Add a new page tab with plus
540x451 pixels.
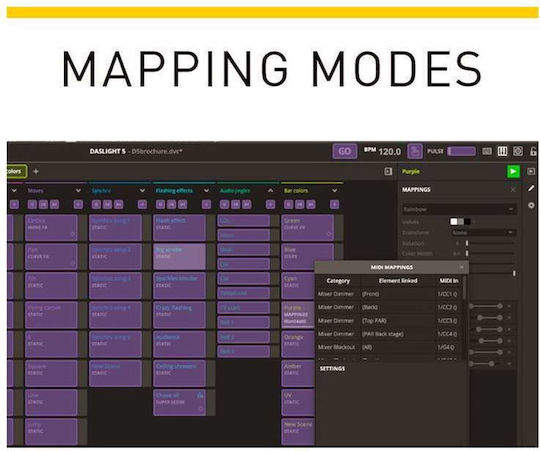coord(36,171)
